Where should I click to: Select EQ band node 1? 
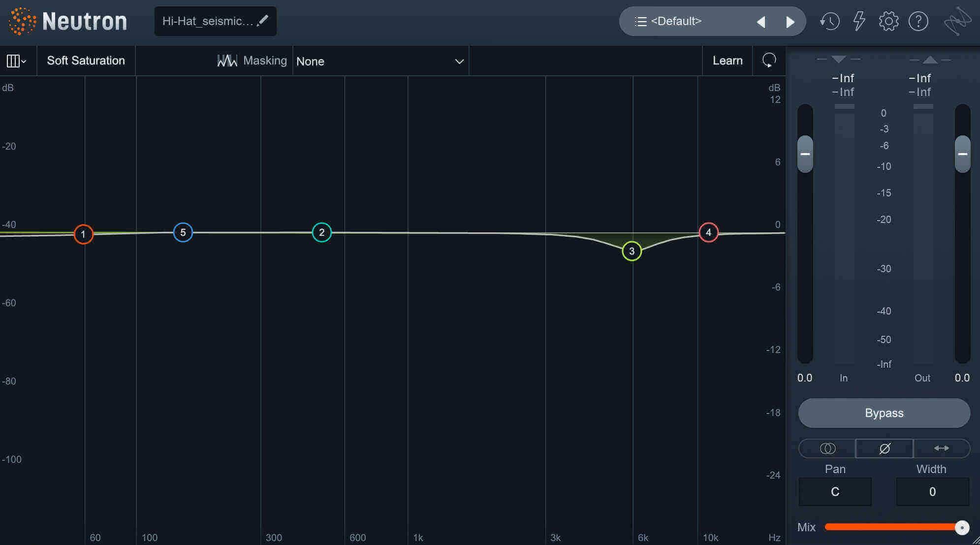tap(83, 234)
